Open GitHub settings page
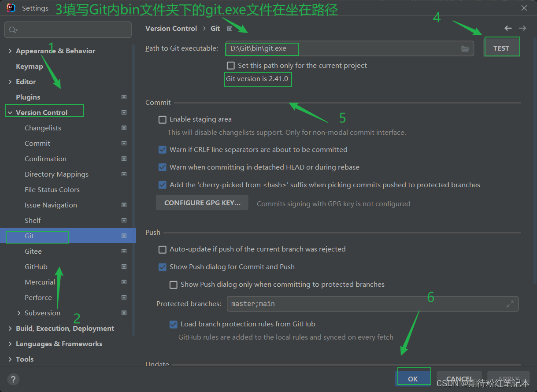537x392 pixels. (x=36, y=267)
